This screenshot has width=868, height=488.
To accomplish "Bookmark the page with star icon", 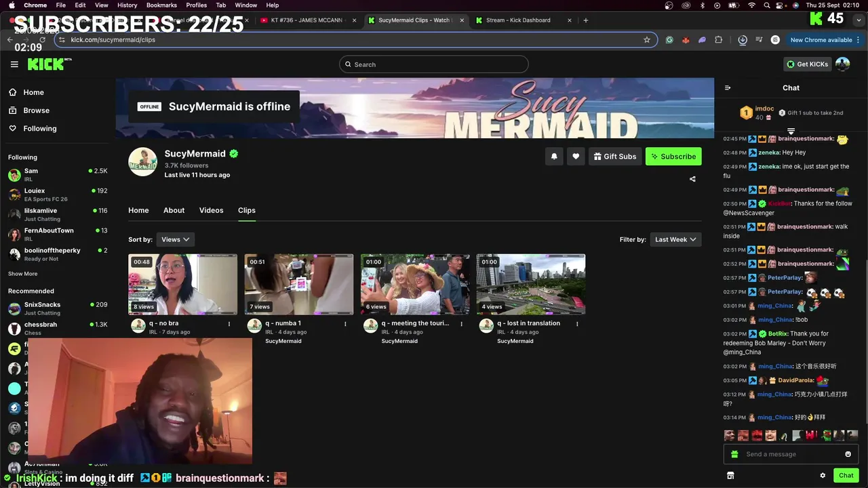I will (x=647, y=40).
